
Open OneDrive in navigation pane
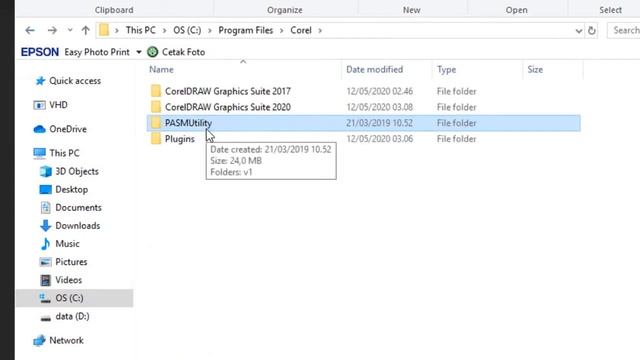click(x=68, y=129)
